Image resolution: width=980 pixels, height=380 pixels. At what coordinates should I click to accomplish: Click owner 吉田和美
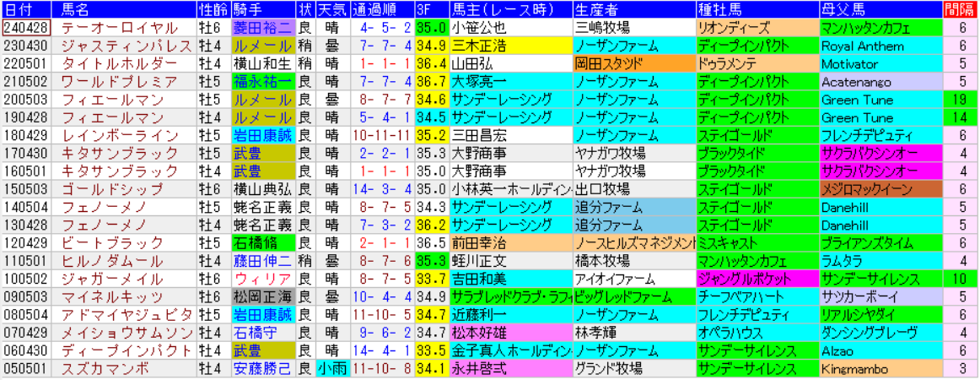pos(510,280)
